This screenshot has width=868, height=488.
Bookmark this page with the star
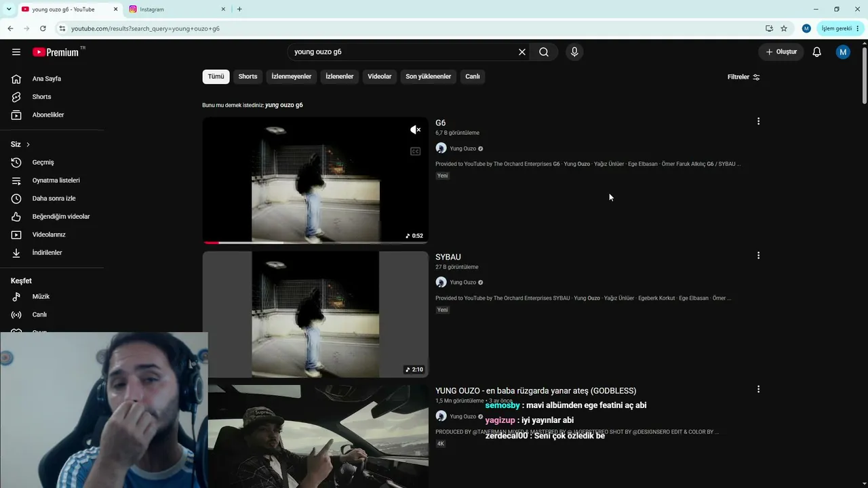[x=784, y=28]
